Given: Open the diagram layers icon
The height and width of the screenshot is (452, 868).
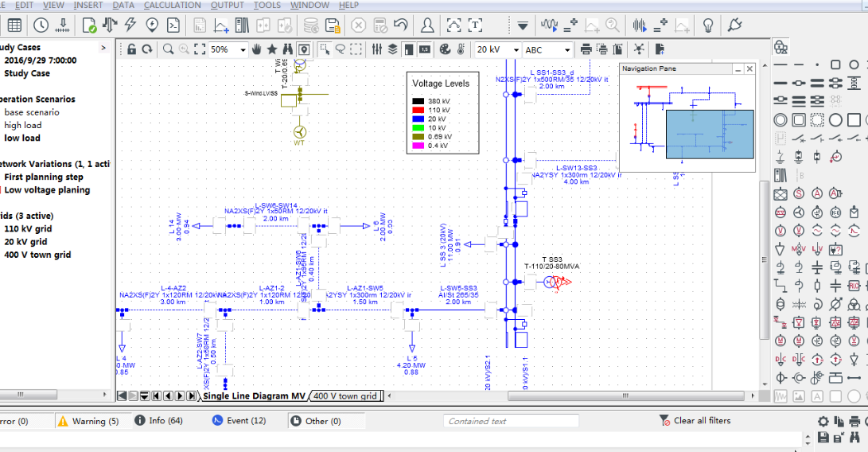Looking at the screenshot, I should [x=392, y=49].
